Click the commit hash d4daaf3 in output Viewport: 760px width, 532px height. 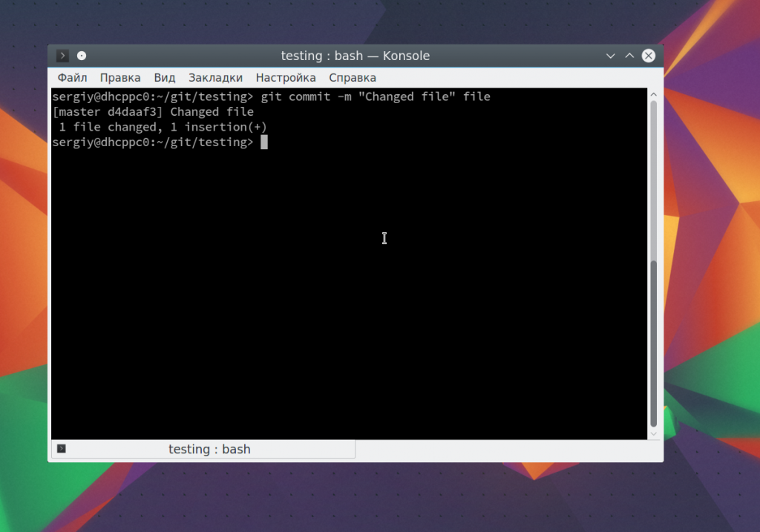click(x=136, y=112)
